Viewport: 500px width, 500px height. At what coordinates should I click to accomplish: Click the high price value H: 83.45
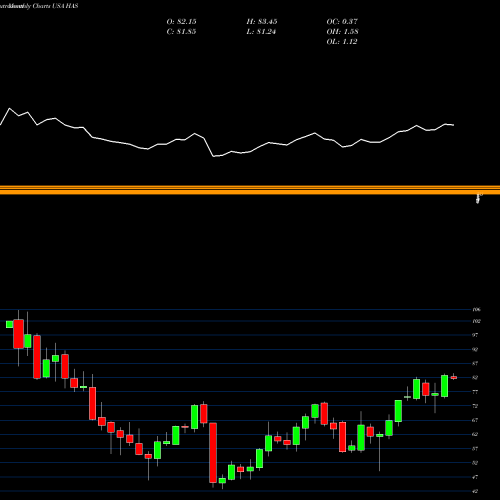[x=262, y=22]
